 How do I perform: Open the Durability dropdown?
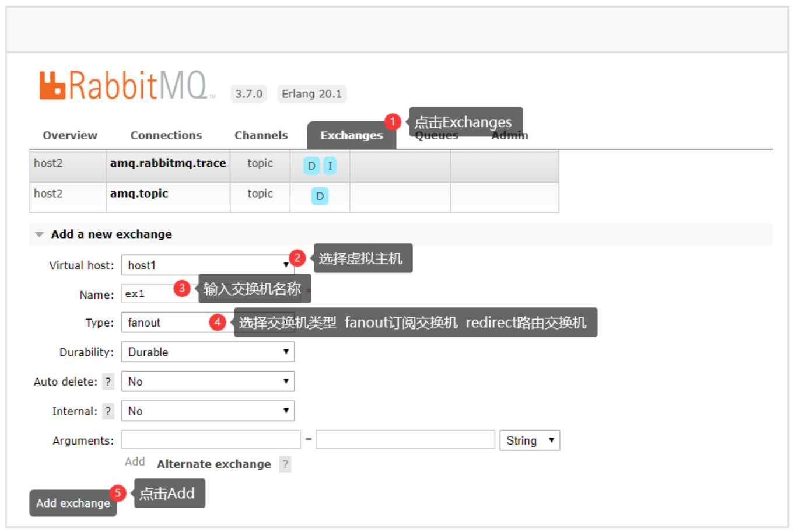tap(207, 352)
